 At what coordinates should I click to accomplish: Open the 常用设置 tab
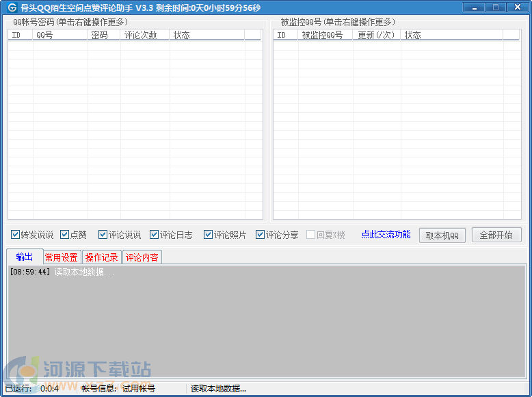click(x=62, y=257)
